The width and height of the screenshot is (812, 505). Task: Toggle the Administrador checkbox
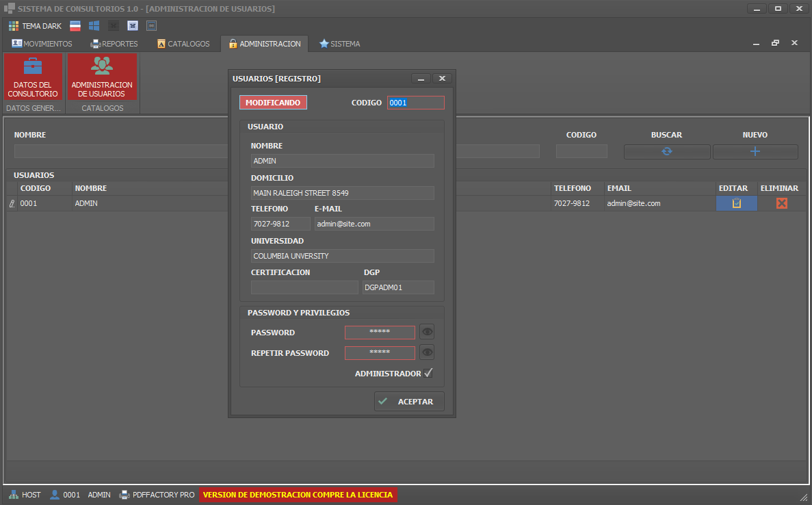click(428, 374)
